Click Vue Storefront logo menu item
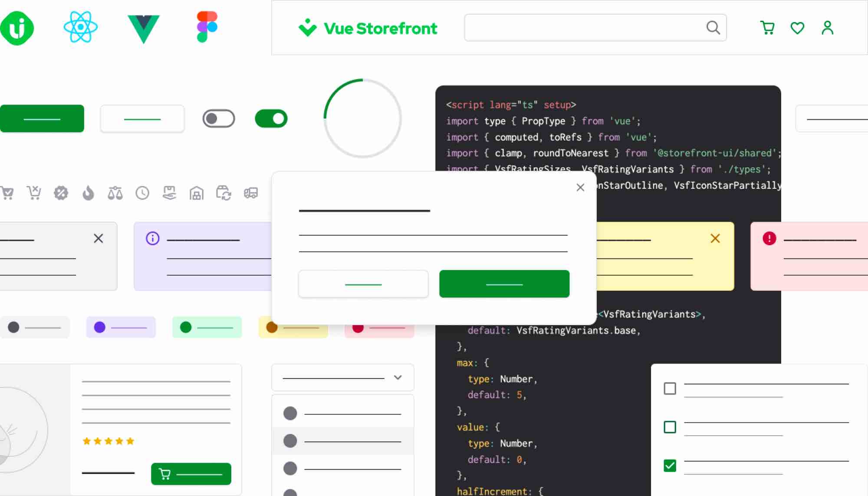 tap(366, 28)
